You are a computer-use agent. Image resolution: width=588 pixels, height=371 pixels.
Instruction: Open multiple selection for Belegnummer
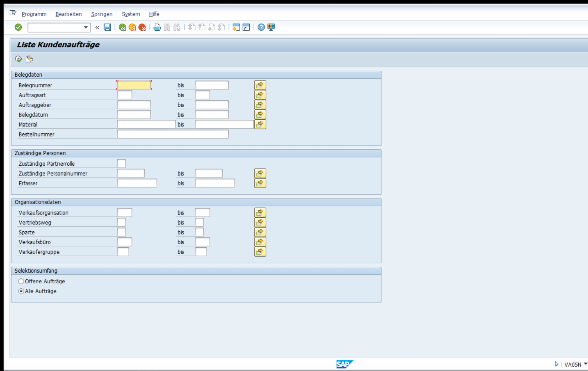tap(260, 85)
